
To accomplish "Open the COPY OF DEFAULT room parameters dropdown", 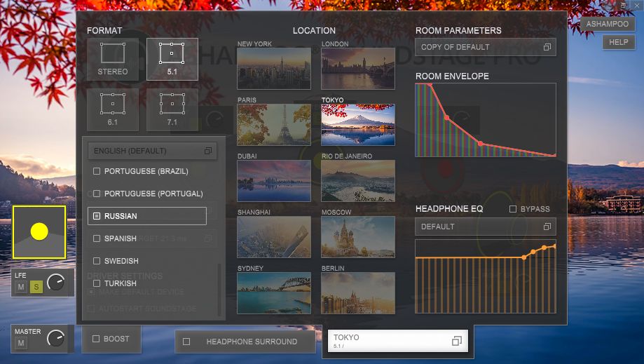I will click(x=486, y=47).
